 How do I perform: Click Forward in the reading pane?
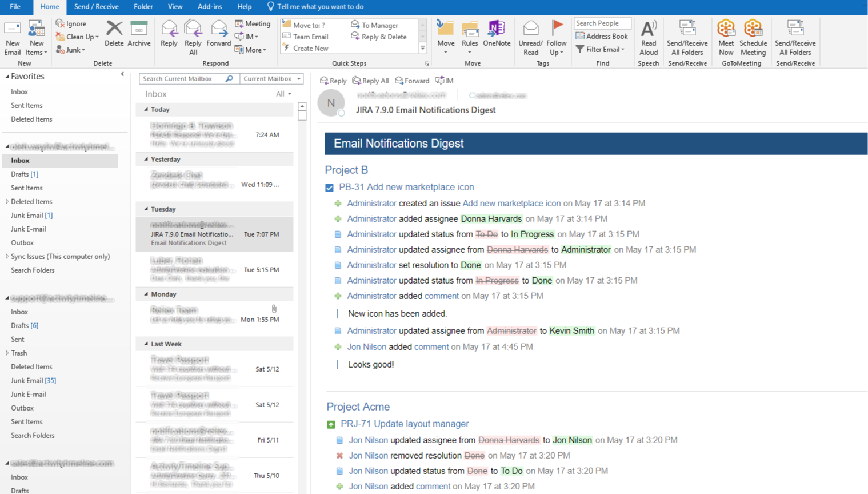[412, 81]
